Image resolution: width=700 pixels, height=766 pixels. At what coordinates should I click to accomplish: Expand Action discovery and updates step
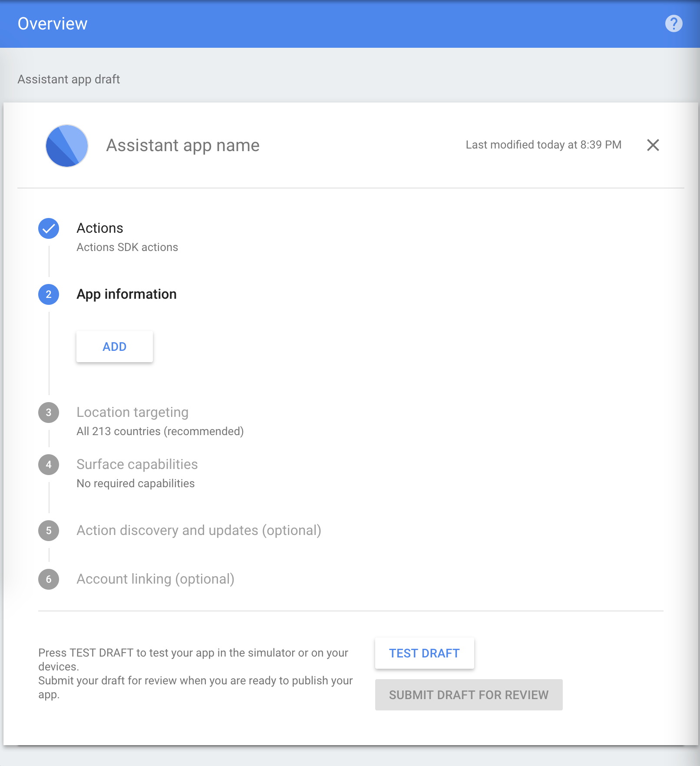click(199, 531)
